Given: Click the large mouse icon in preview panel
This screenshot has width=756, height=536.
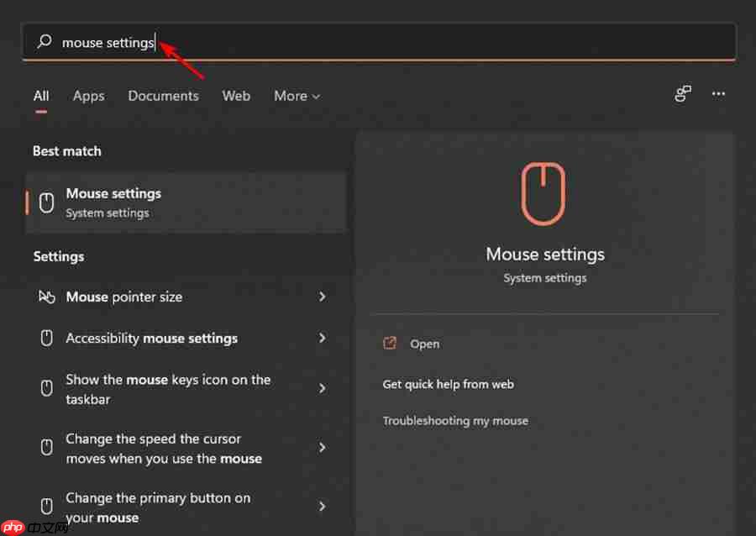Looking at the screenshot, I should [543, 193].
